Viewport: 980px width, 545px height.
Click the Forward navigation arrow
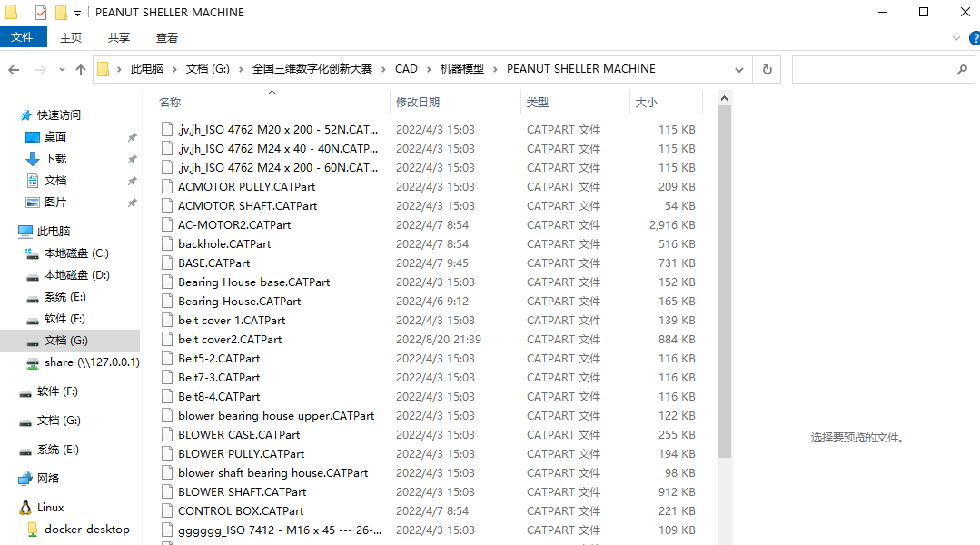41,70
